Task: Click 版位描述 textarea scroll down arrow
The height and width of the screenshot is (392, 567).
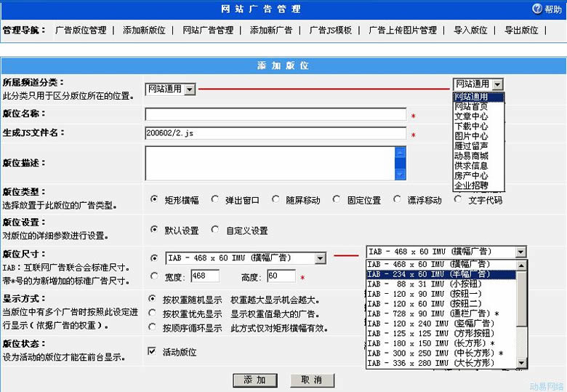Action: [401, 175]
